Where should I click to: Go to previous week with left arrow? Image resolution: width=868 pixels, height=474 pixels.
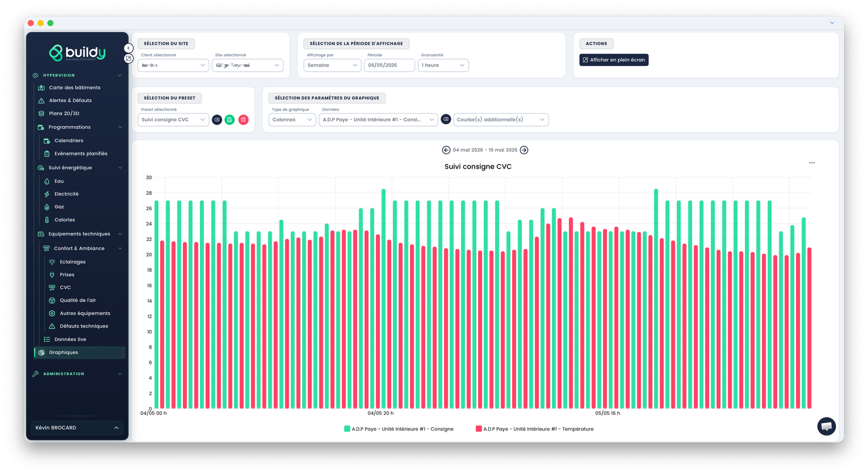tap(446, 150)
